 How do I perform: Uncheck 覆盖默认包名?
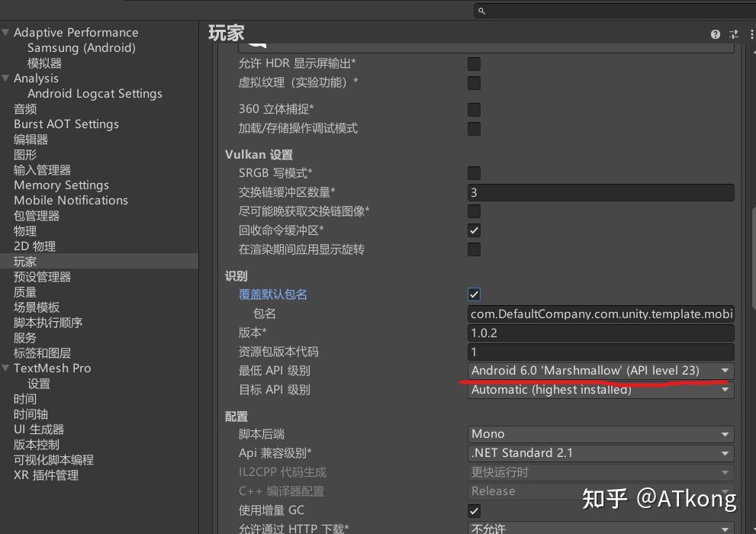coord(474,294)
